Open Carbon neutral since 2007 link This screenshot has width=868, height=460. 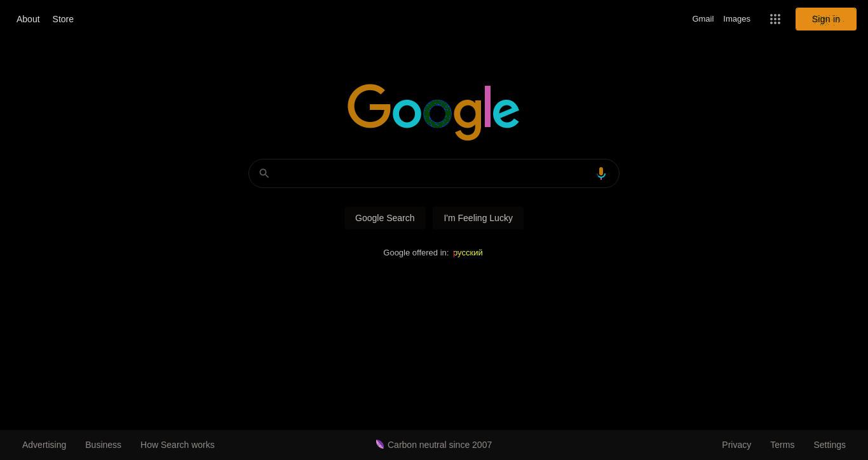[440, 445]
